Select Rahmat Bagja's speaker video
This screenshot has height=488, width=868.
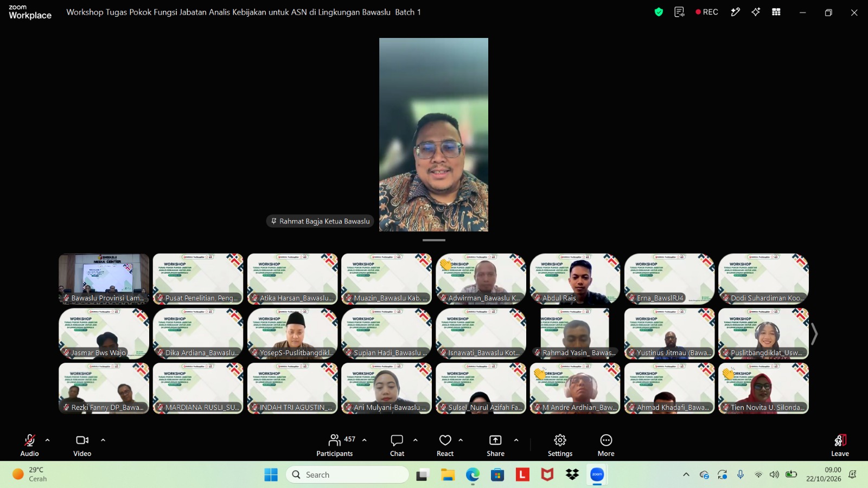tap(433, 134)
